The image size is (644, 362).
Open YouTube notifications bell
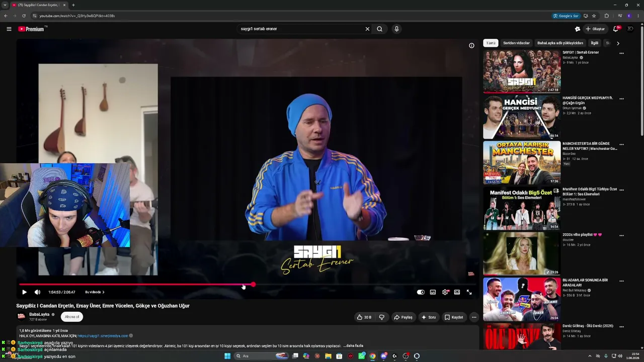pos(616,29)
